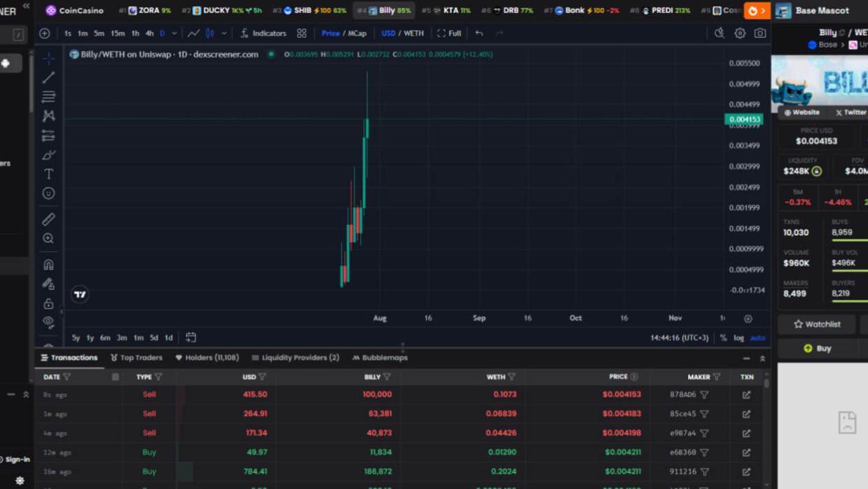Toggle stay in drawing mode
This screenshot has height=489, width=868.
pyautogui.click(x=48, y=284)
